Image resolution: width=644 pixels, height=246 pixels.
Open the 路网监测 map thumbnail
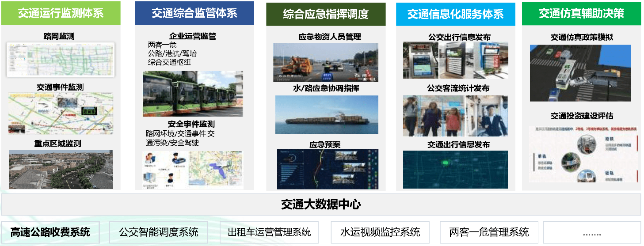61,60
